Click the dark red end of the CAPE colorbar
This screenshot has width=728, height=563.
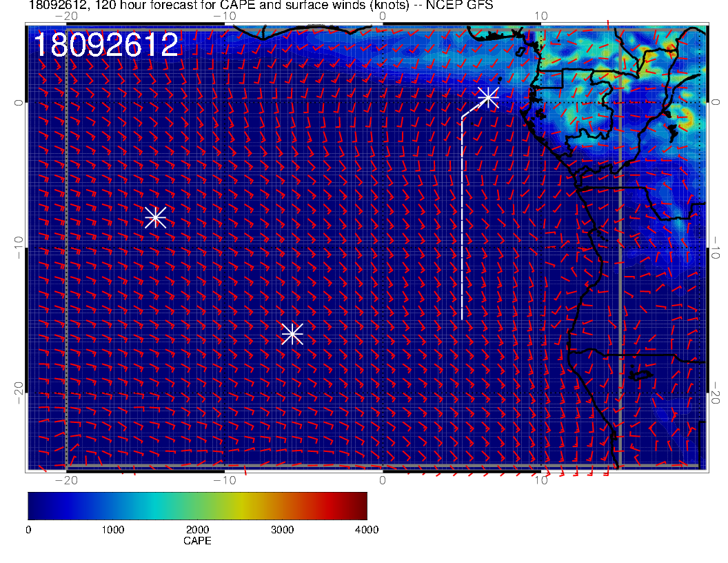pyautogui.click(x=361, y=506)
